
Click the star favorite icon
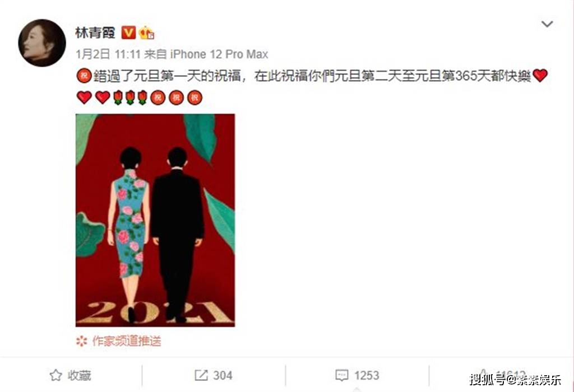(55, 375)
